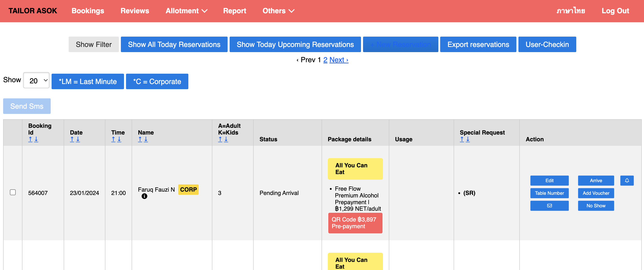Open the Reviews menu item

135,11
